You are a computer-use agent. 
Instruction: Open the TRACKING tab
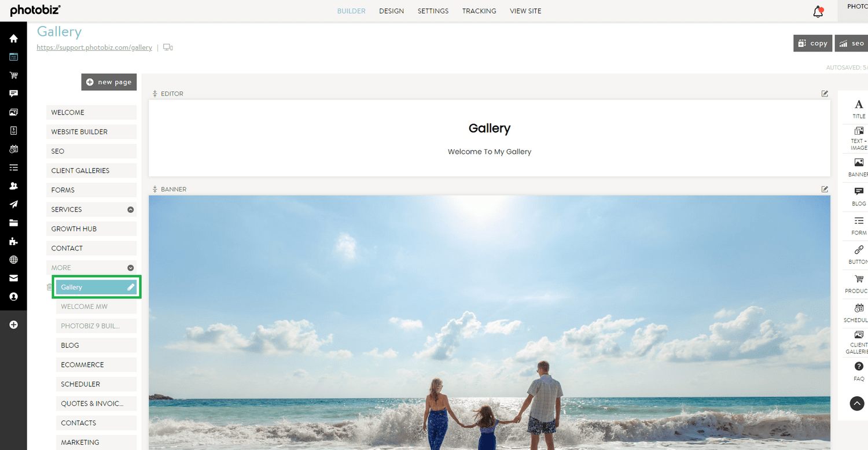tap(479, 10)
